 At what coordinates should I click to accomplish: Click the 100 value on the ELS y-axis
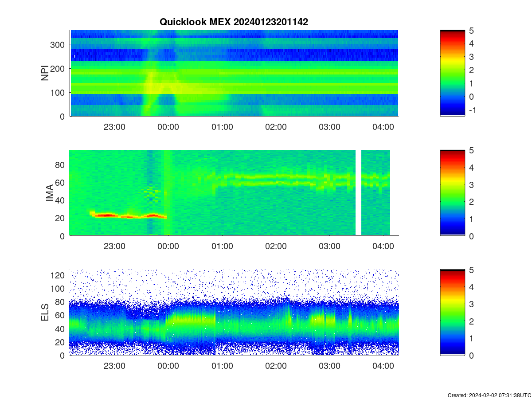tap(59, 289)
